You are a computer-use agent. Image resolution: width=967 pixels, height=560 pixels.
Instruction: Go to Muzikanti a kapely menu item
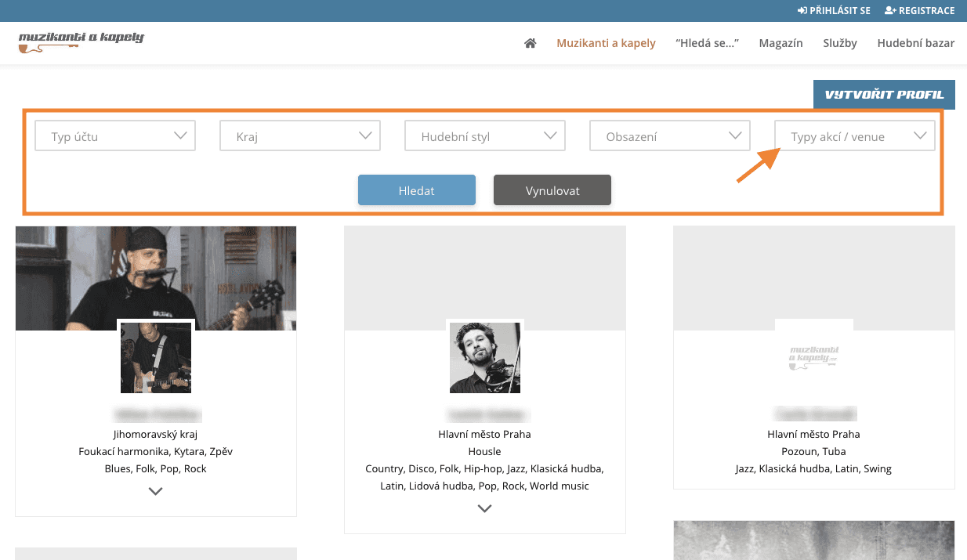[x=606, y=43]
